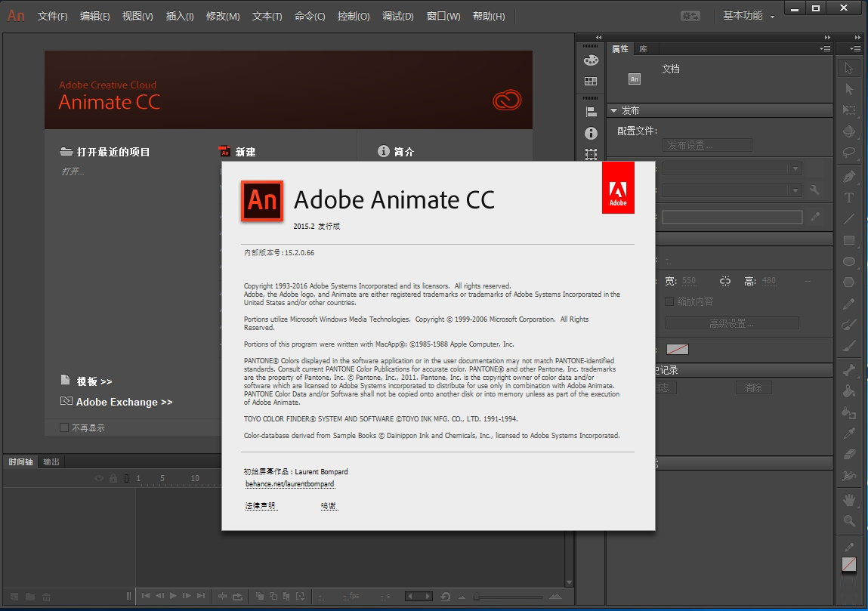Select the 3D Rotation tool
Screen dimensions: 868x611
[x=848, y=131]
